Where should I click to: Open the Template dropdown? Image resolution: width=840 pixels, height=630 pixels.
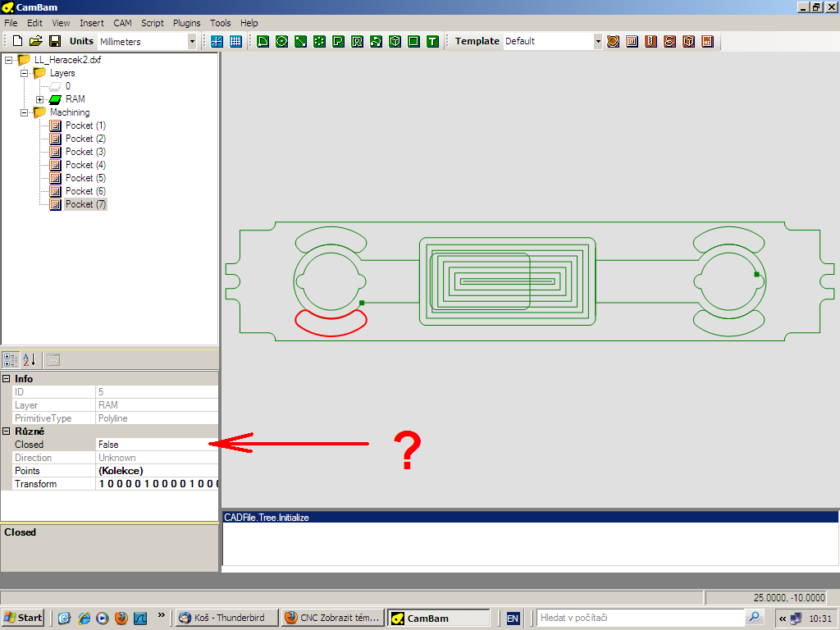597,41
